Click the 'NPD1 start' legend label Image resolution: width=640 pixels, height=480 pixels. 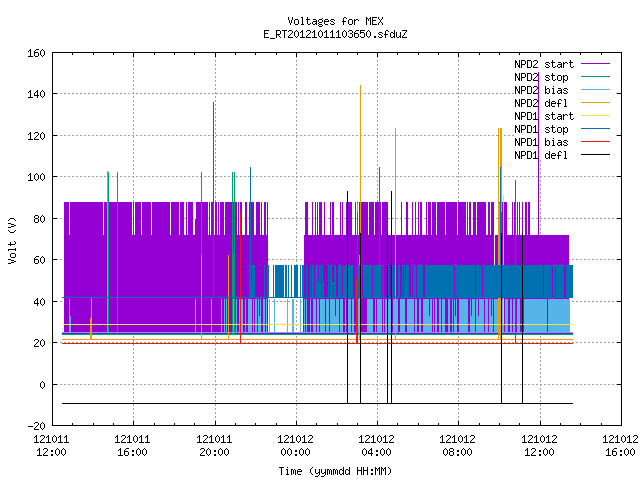tap(544, 116)
